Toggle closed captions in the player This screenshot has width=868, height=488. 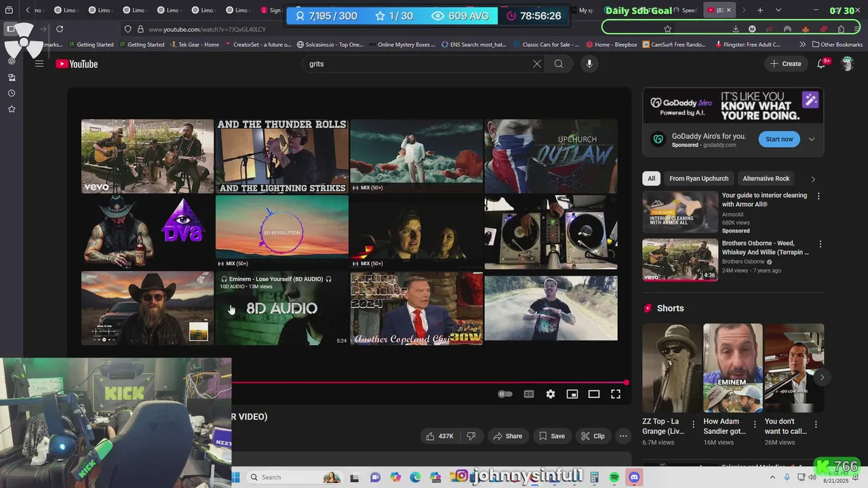click(529, 394)
